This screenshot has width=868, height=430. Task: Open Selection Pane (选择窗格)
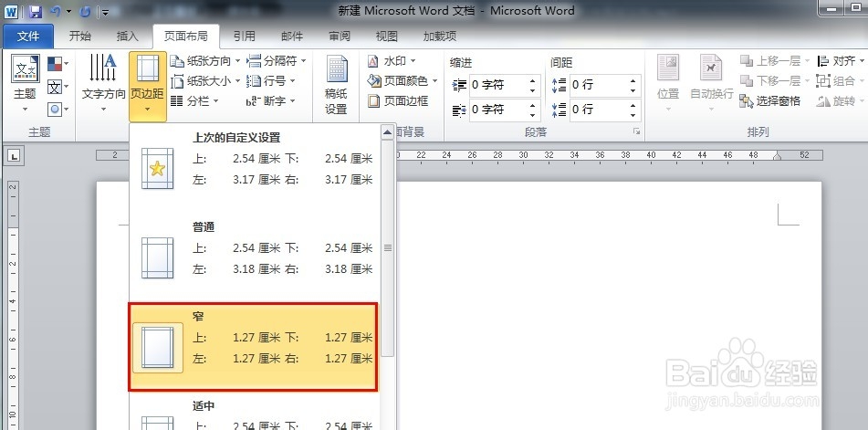(x=770, y=100)
